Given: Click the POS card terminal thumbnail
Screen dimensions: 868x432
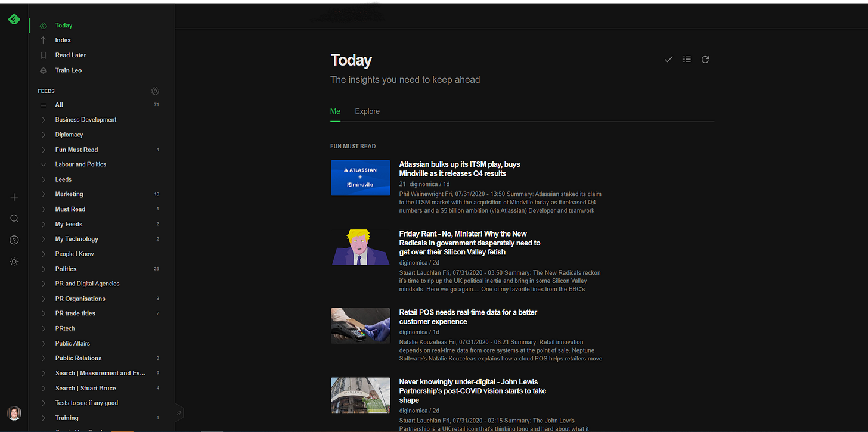Looking at the screenshot, I should pyautogui.click(x=361, y=326).
